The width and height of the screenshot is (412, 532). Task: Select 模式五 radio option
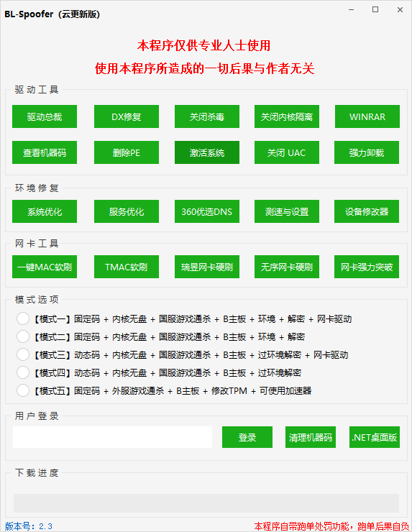tap(23, 390)
